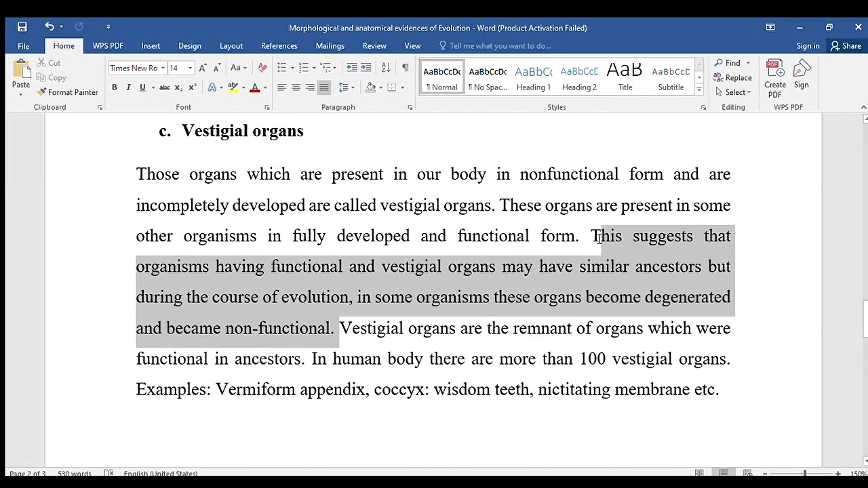Viewport: 868px width, 488px height.
Task: Clear all formatting
Action: 263,68
